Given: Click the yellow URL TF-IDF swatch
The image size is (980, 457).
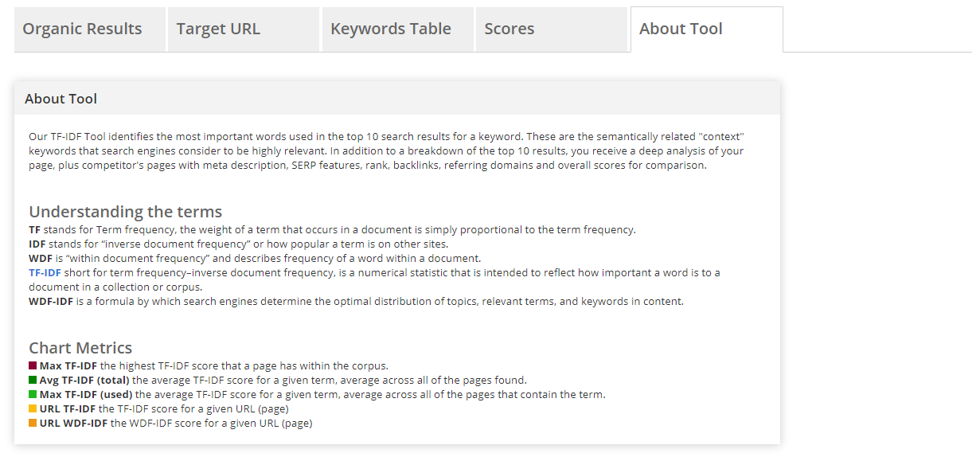Looking at the screenshot, I should coord(33,409).
